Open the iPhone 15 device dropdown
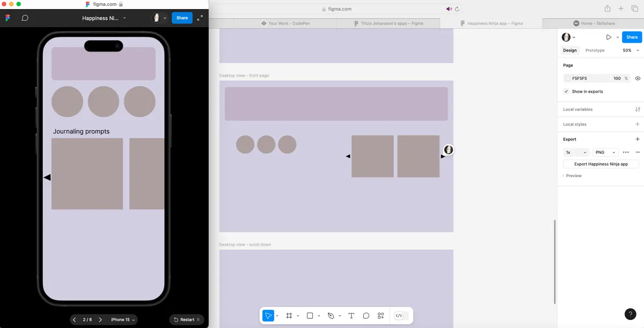The image size is (644, 328). tap(122, 319)
